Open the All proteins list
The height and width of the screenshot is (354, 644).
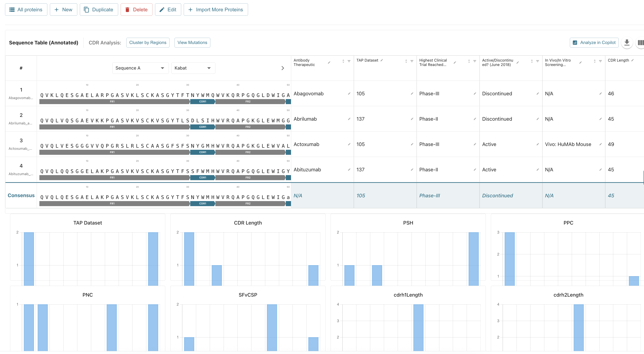tap(26, 9)
